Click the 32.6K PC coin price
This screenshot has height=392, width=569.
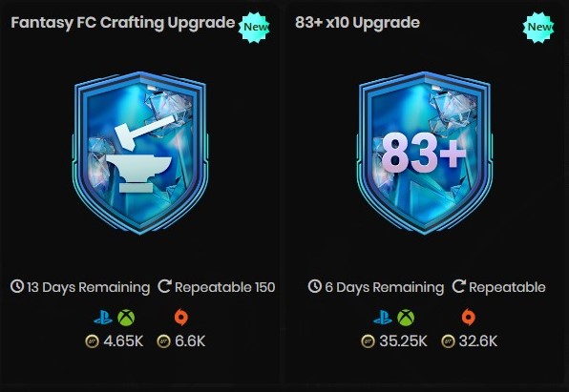(477, 341)
